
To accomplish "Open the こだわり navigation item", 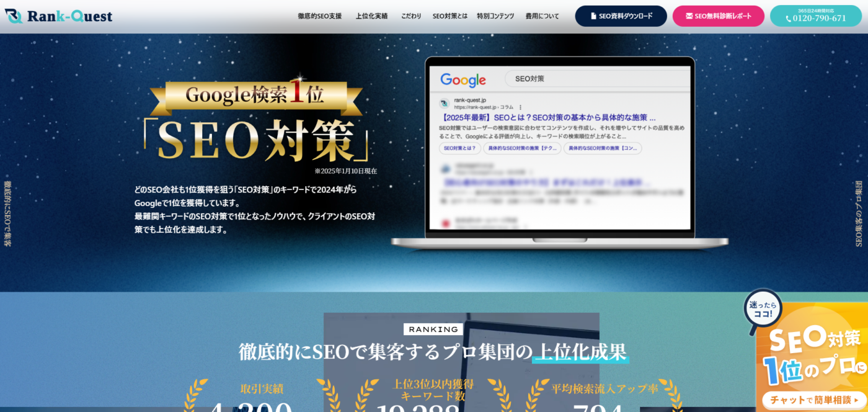I will point(412,16).
